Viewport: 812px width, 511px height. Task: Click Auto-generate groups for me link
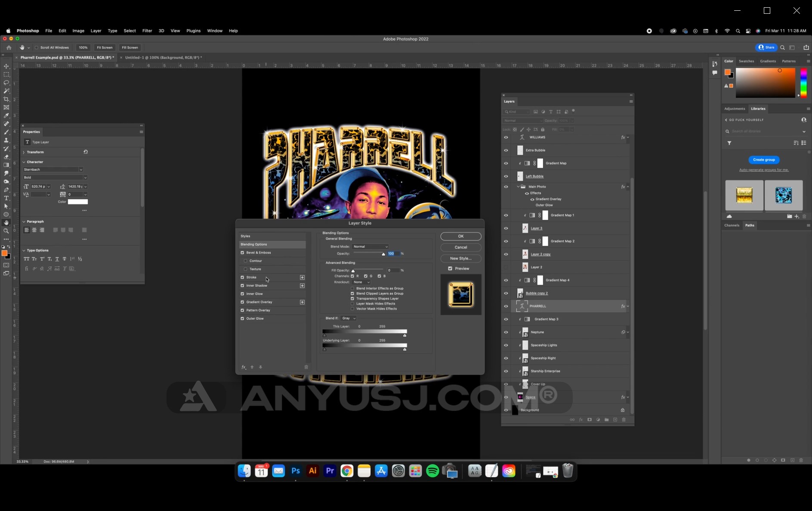(764, 170)
